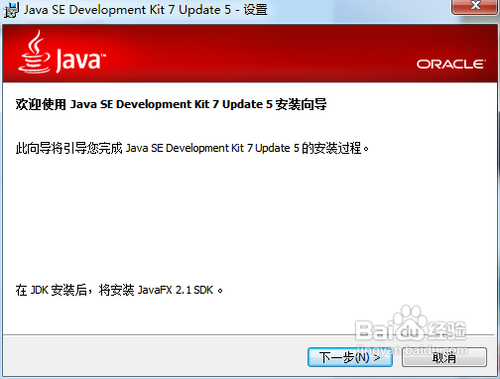Click the ORACLE logo in banner

[x=451, y=64]
